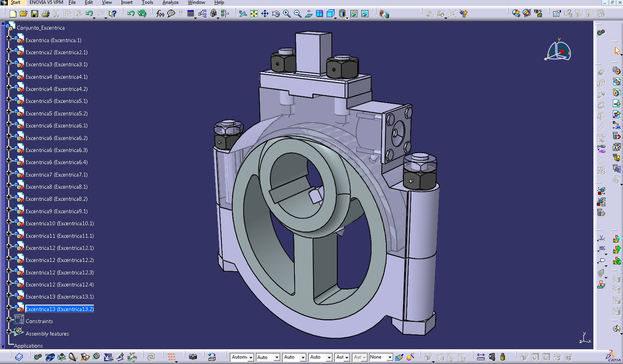Select Excentrica3 (Excentrica3.1) in tree

56,65
